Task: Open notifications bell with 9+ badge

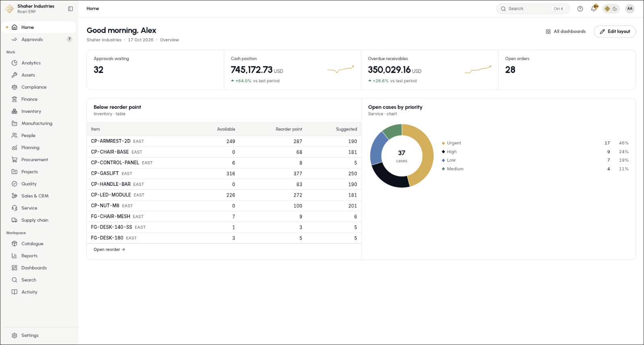Action: pos(594,8)
